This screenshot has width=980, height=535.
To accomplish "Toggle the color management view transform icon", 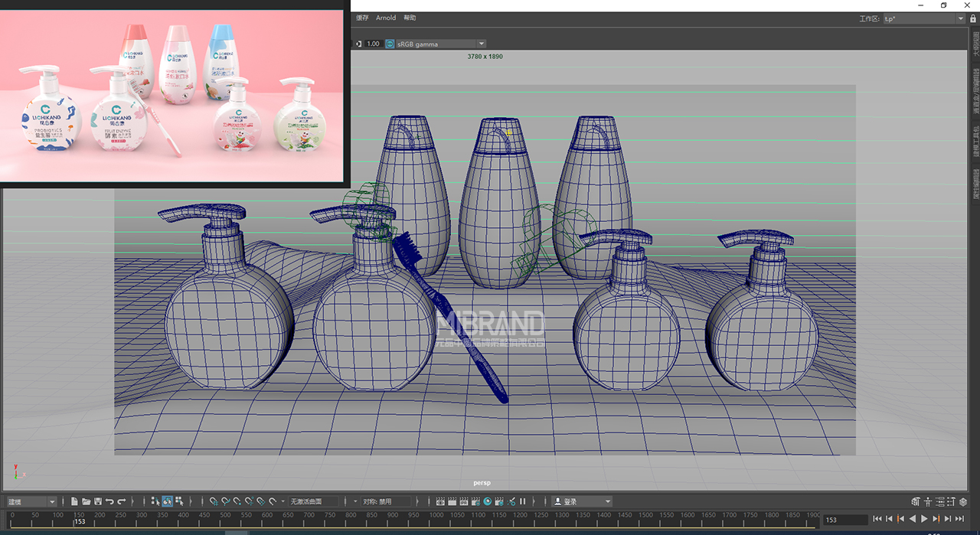I will [x=390, y=44].
